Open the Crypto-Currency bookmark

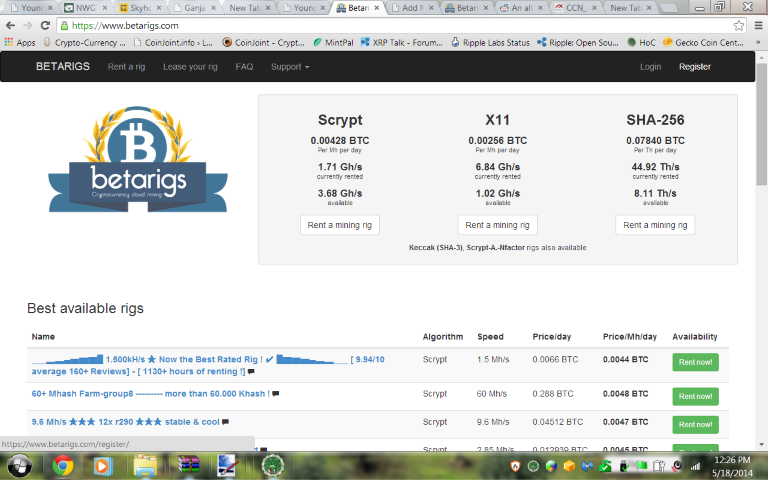(x=84, y=43)
